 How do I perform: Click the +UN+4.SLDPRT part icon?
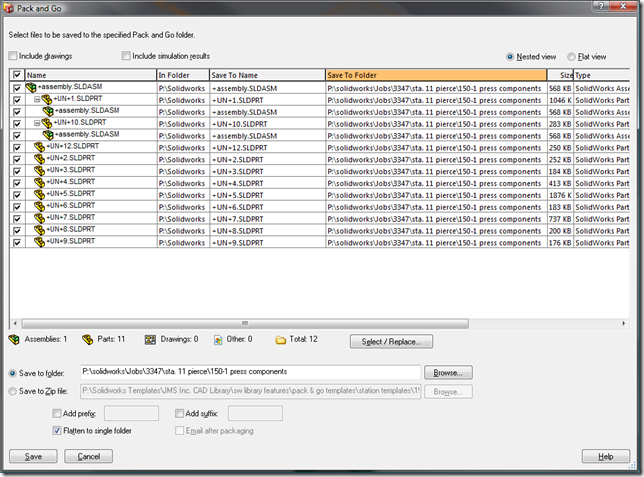click(39, 182)
